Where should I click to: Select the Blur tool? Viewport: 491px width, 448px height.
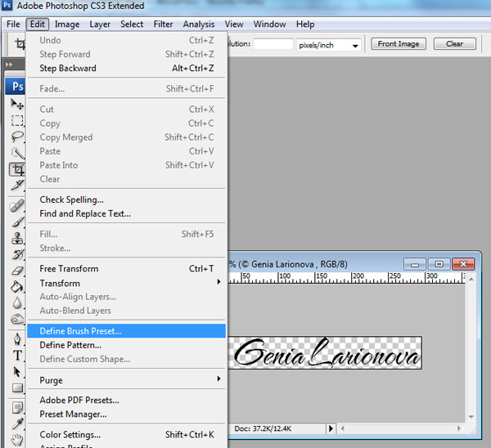pyautogui.click(x=17, y=302)
